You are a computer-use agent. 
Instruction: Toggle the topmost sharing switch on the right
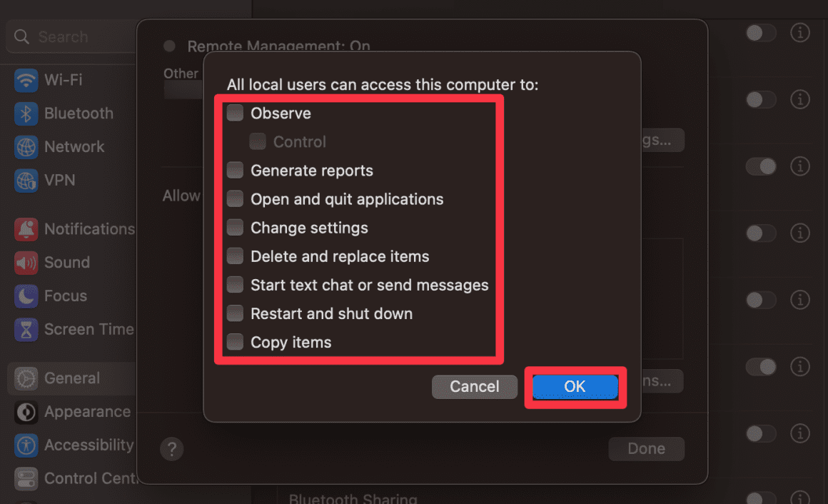(x=761, y=32)
